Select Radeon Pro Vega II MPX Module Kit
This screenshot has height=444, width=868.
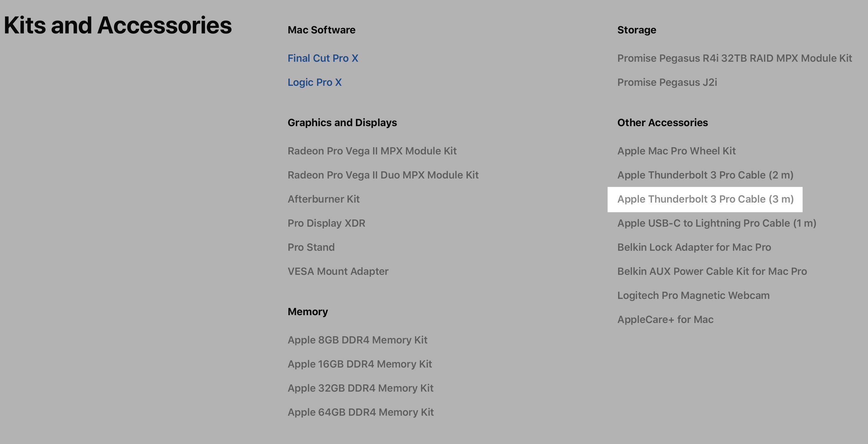pyautogui.click(x=372, y=151)
